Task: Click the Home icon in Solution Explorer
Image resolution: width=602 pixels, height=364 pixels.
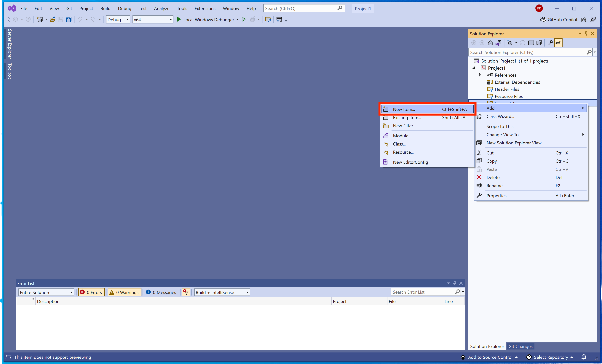Action: tap(490, 43)
